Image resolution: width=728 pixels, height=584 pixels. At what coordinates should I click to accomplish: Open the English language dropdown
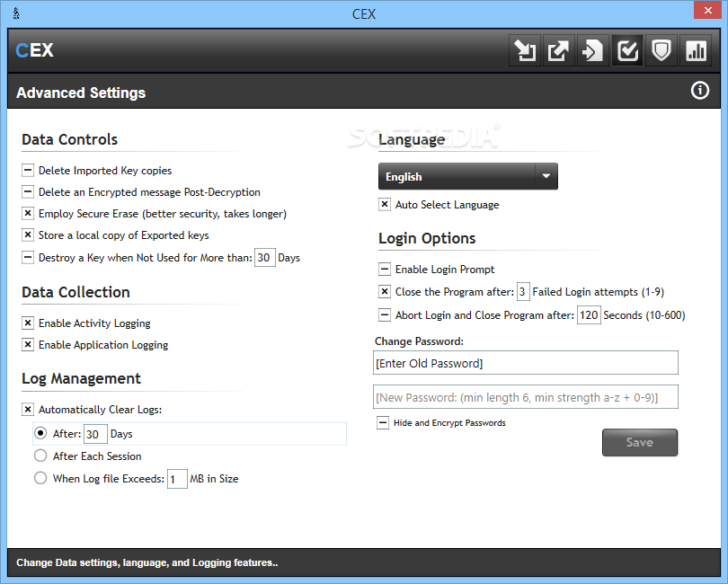468,176
